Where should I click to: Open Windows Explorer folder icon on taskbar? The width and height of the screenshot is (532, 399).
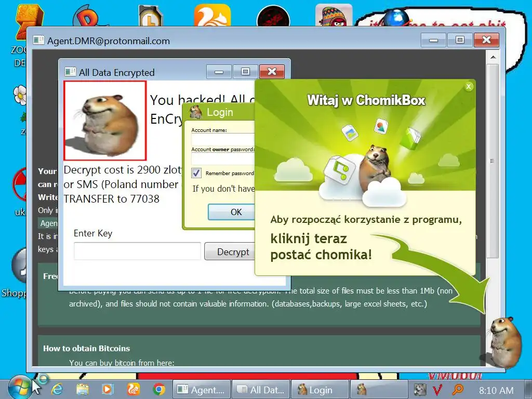(x=83, y=389)
